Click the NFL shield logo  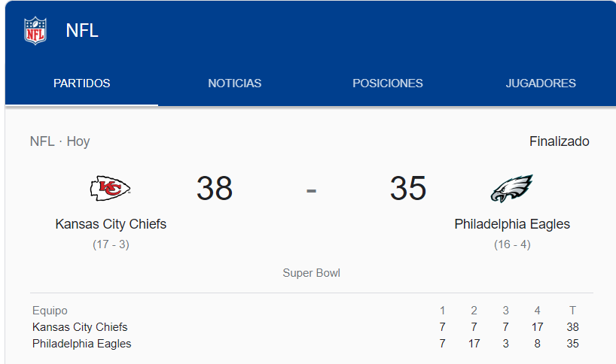pos(35,31)
